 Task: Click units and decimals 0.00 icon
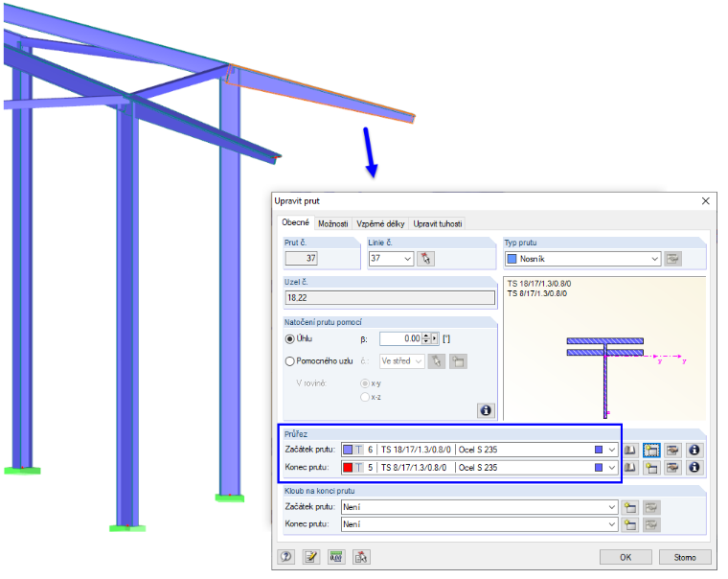[x=336, y=557]
